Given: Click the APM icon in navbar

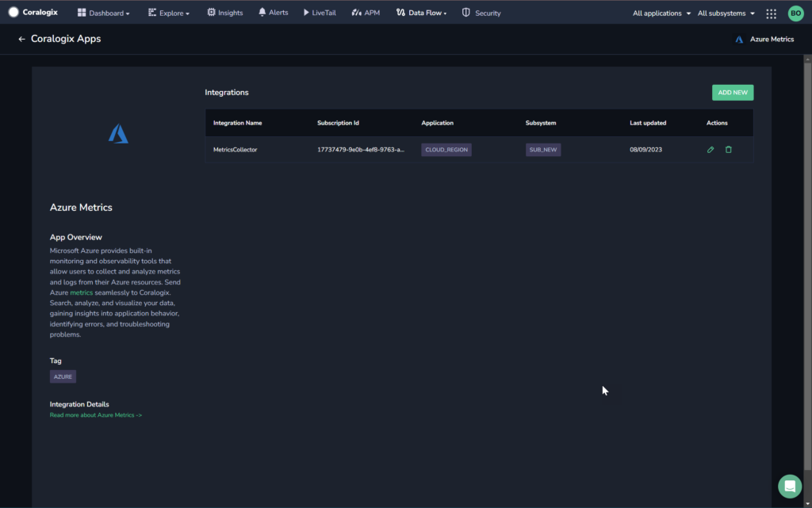Looking at the screenshot, I should click(356, 13).
